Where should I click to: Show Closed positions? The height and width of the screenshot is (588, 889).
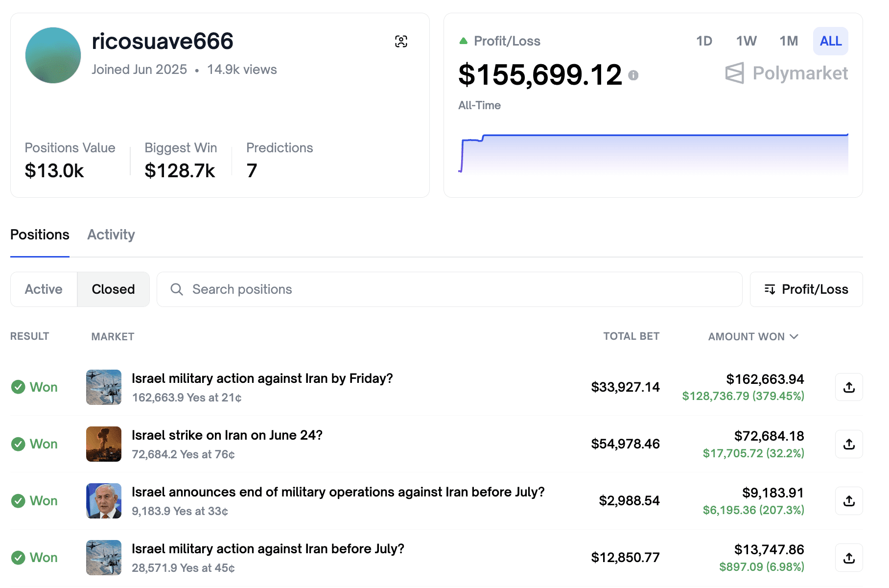[x=113, y=289]
